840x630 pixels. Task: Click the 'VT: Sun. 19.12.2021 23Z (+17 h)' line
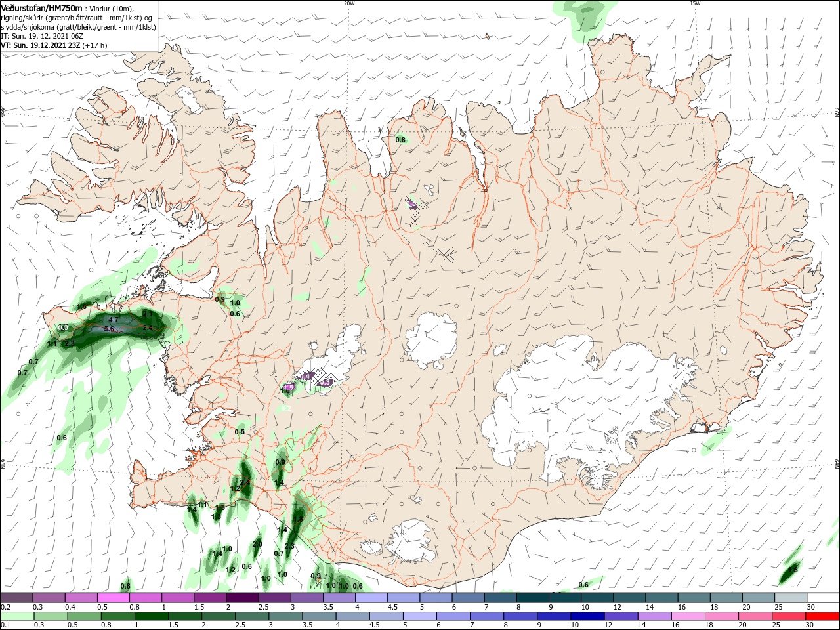(54, 45)
